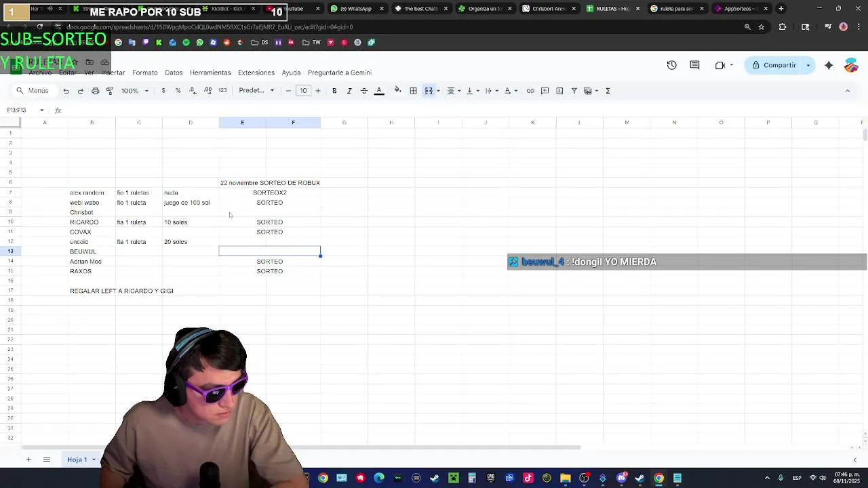Select row 13 header

tap(10, 251)
